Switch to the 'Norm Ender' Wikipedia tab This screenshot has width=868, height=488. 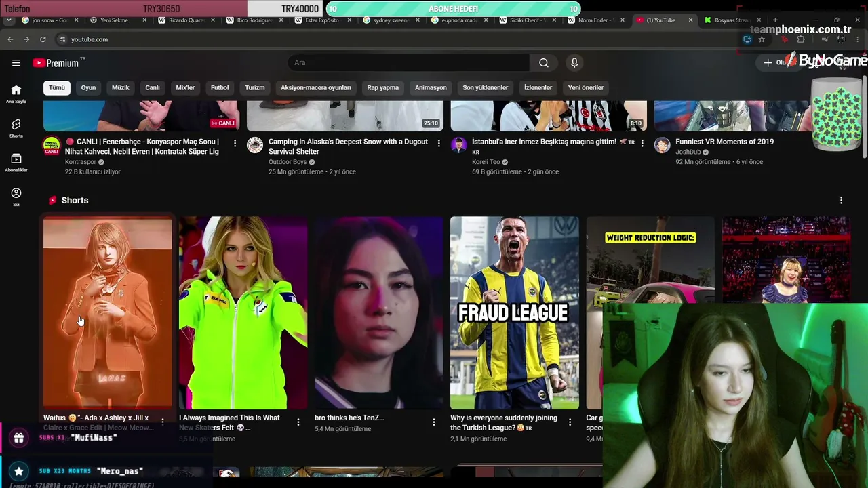597,20
